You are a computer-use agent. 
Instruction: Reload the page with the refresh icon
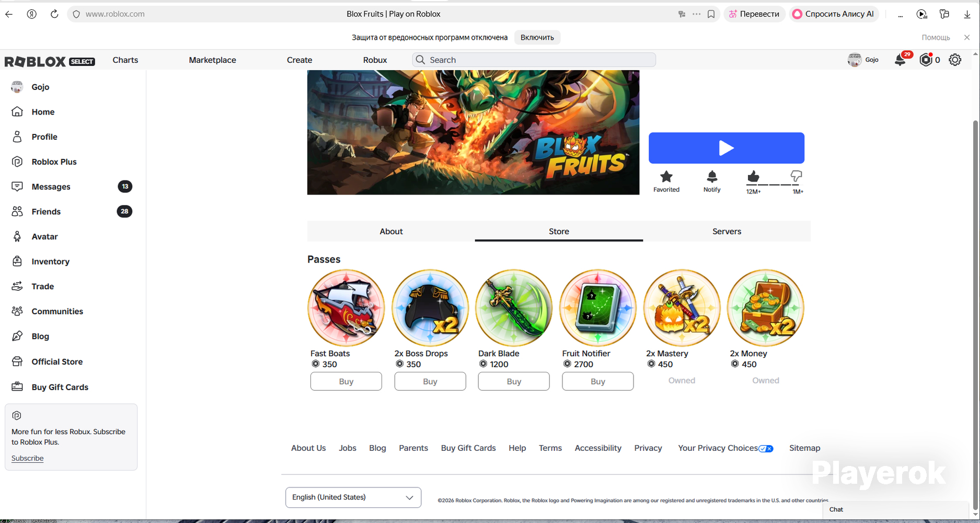click(54, 14)
